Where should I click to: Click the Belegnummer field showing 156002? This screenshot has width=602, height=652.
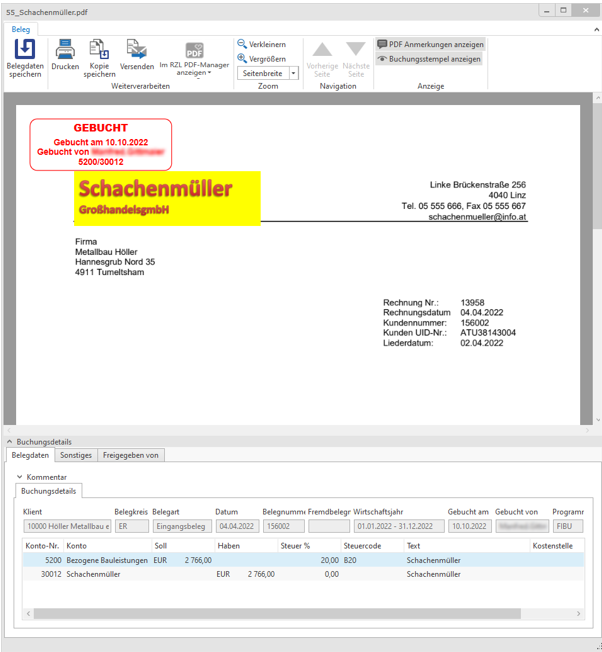(x=282, y=526)
